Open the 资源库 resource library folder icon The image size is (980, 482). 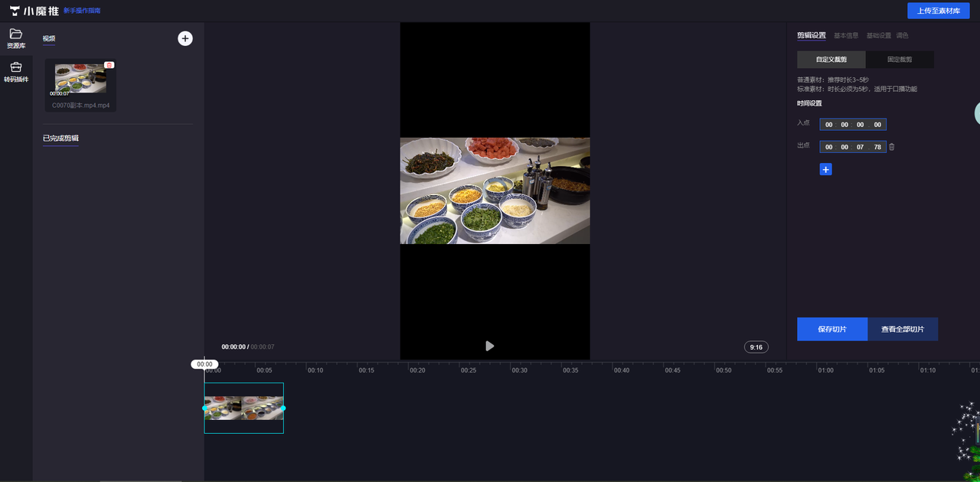15,34
